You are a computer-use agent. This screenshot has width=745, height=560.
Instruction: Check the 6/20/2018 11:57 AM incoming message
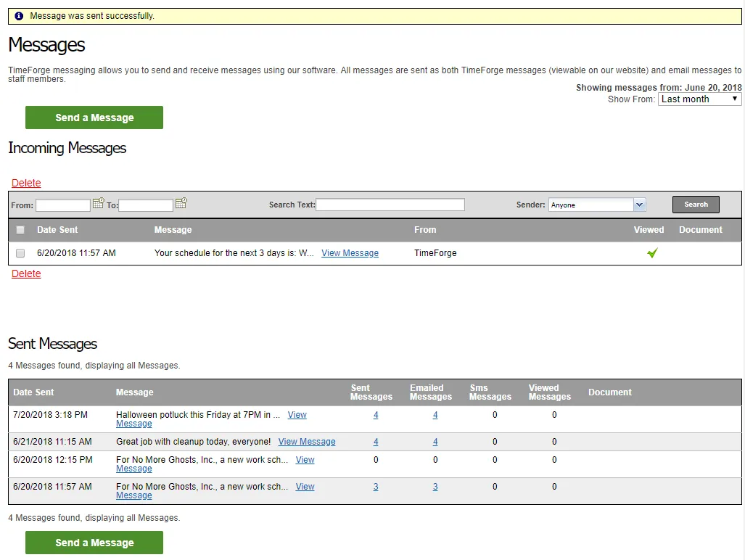(x=20, y=253)
